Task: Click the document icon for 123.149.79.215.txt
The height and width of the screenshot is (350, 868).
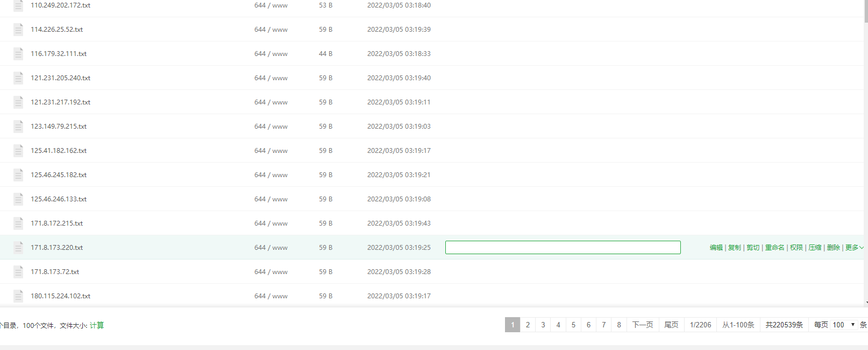Action: pyautogui.click(x=18, y=127)
